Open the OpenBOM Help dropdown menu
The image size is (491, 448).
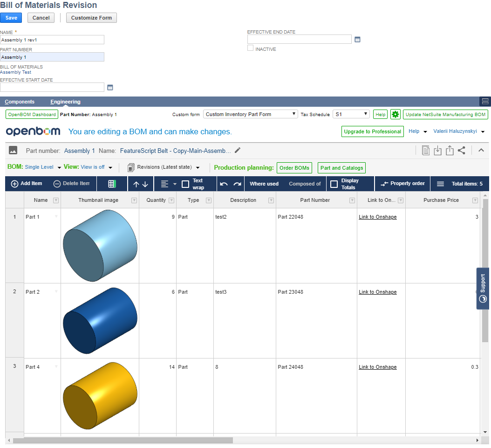[x=418, y=131]
